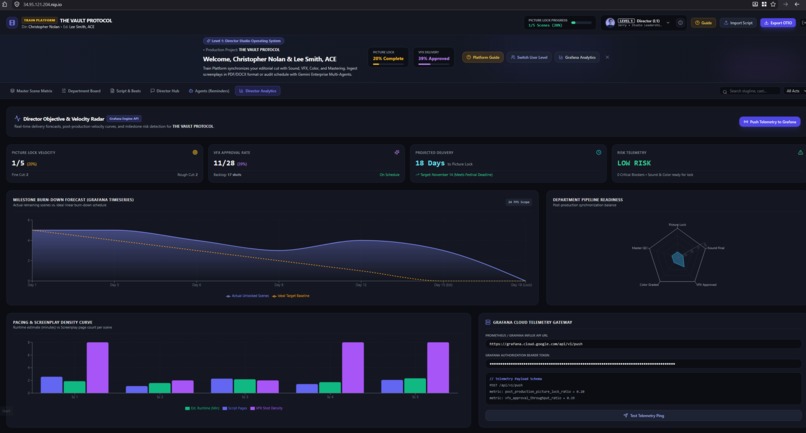
Task: Click the Director Analytics tab chart icon
Action: 241,91
